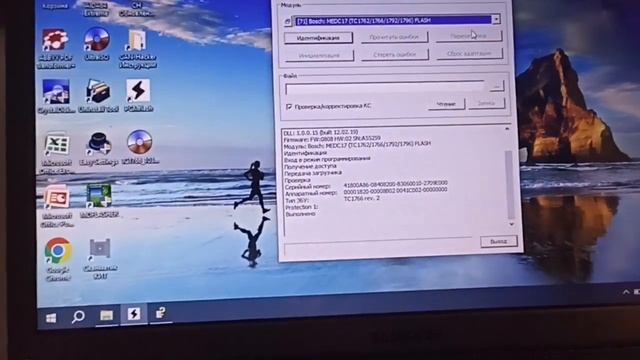
Task: Click the Сброс адаптации button
Action: pos(469,53)
